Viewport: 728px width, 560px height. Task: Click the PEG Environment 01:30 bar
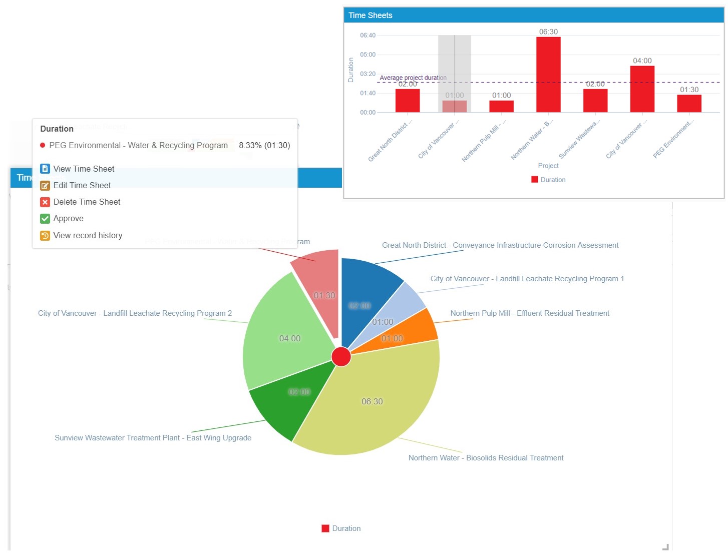(689, 104)
